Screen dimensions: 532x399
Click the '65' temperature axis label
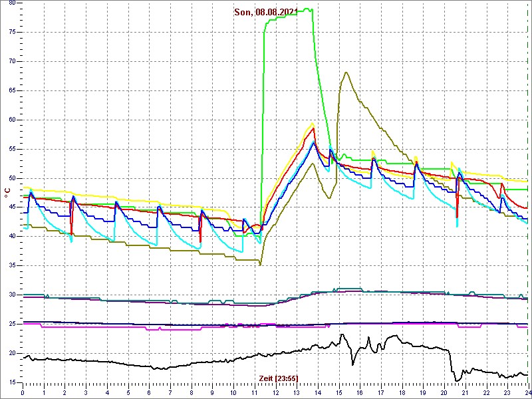(x=11, y=90)
